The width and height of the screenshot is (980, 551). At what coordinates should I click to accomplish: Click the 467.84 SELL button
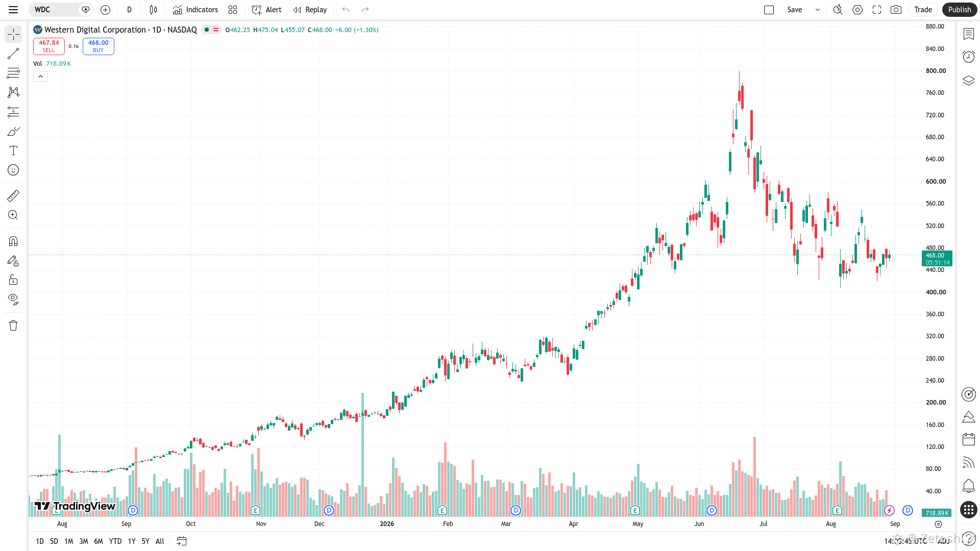click(x=49, y=46)
